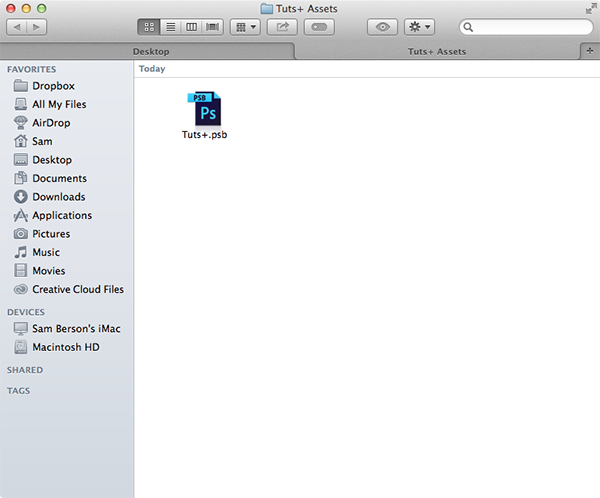Zoom the window with green button

pyautogui.click(x=41, y=8)
